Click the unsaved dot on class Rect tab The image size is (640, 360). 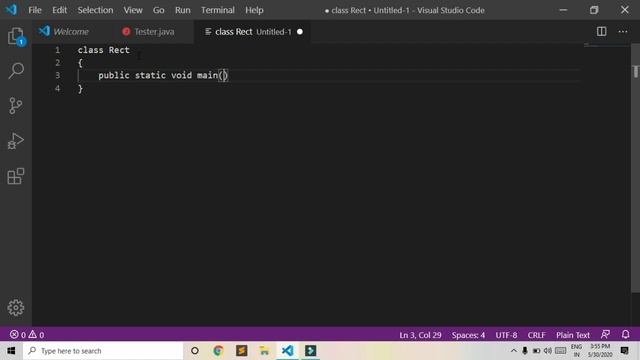tap(300, 31)
